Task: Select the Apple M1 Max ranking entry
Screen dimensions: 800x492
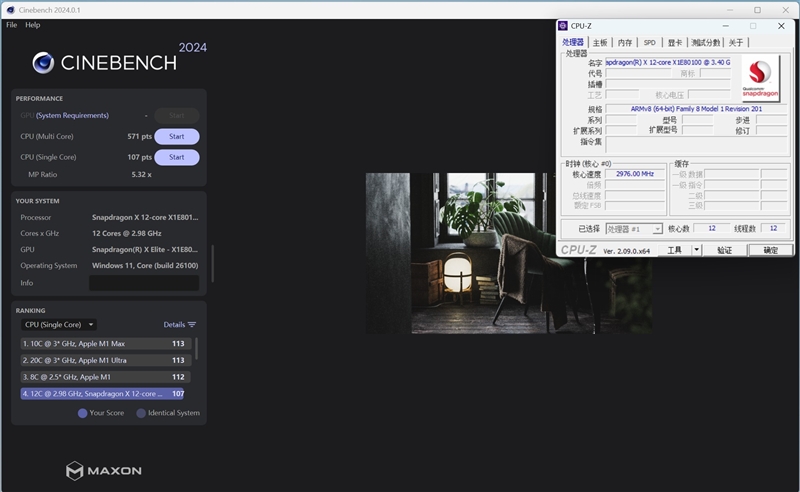Action: pos(106,343)
